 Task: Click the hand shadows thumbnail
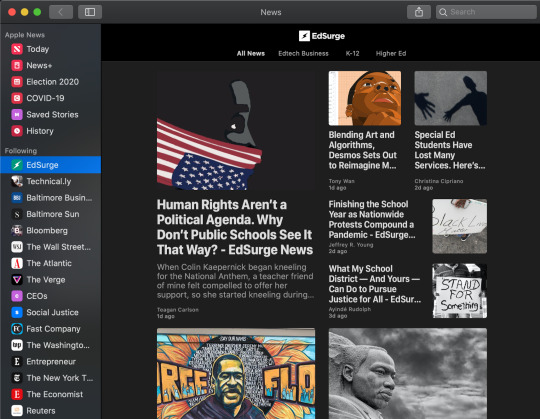coord(450,98)
